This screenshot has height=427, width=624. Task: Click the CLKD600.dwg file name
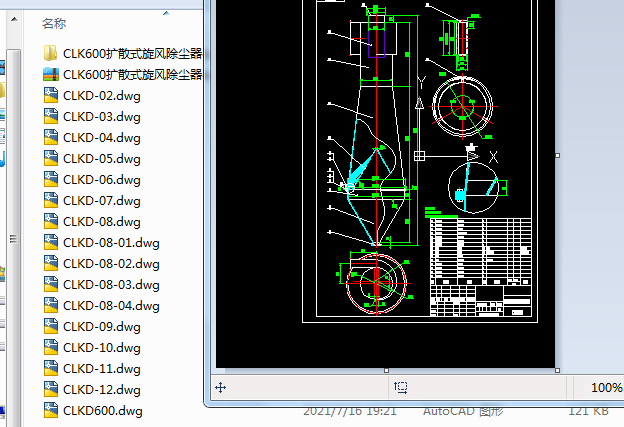(x=103, y=411)
